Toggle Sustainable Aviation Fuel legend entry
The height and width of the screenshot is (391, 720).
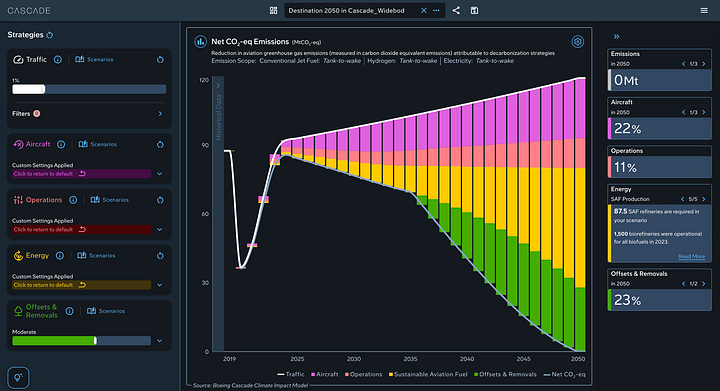pyautogui.click(x=428, y=374)
